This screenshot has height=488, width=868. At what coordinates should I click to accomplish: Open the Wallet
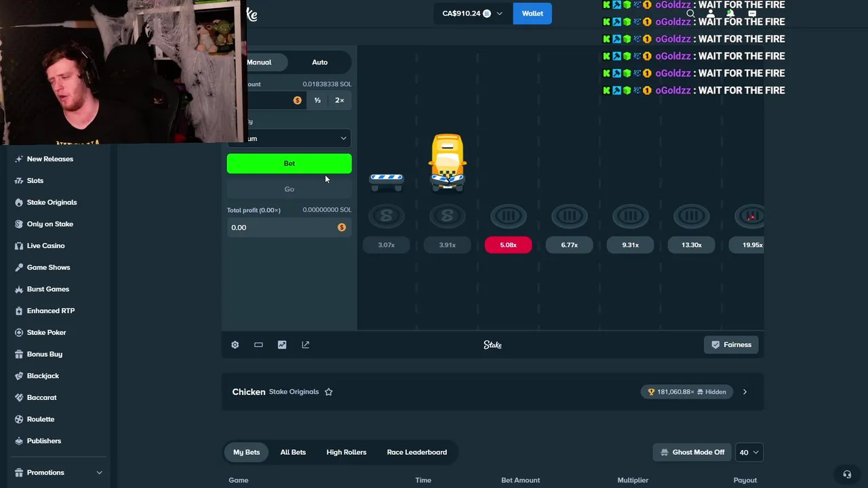point(532,14)
